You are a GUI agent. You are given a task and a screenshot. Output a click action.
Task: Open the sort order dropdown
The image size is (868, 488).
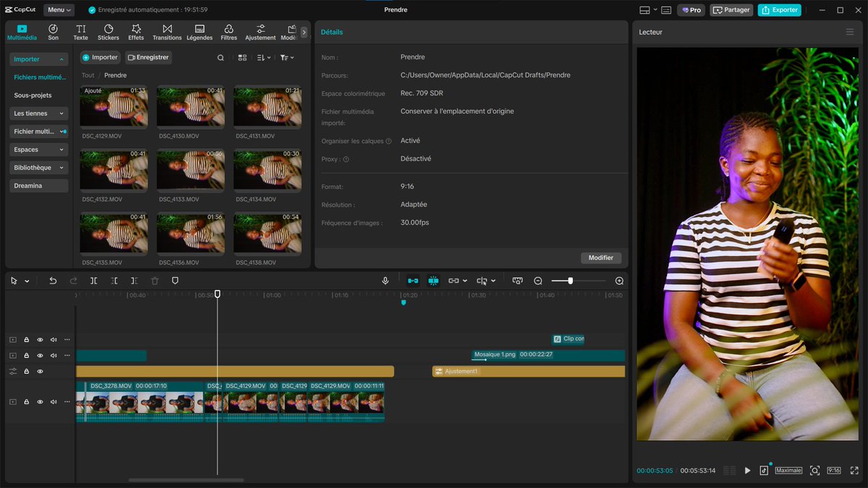(x=264, y=58)
